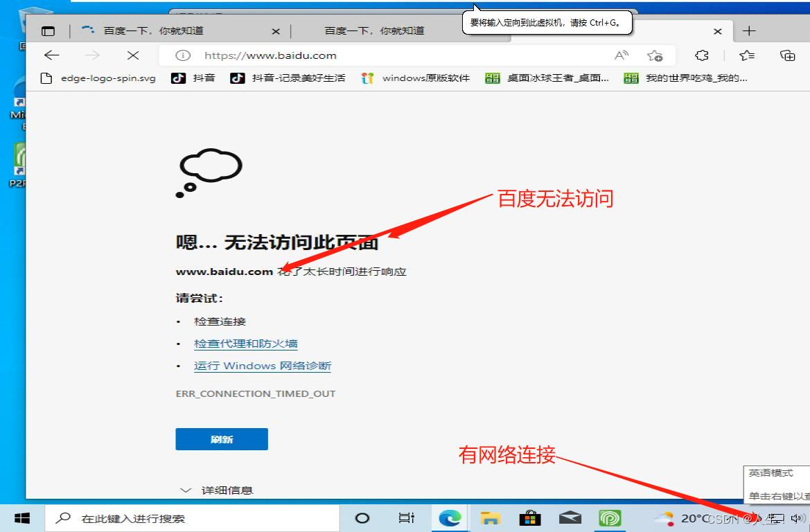The height and width of the screenshot is (532, 810).
Task: Open Microsoft Edge from the taskbar
Action: (450, 518)
